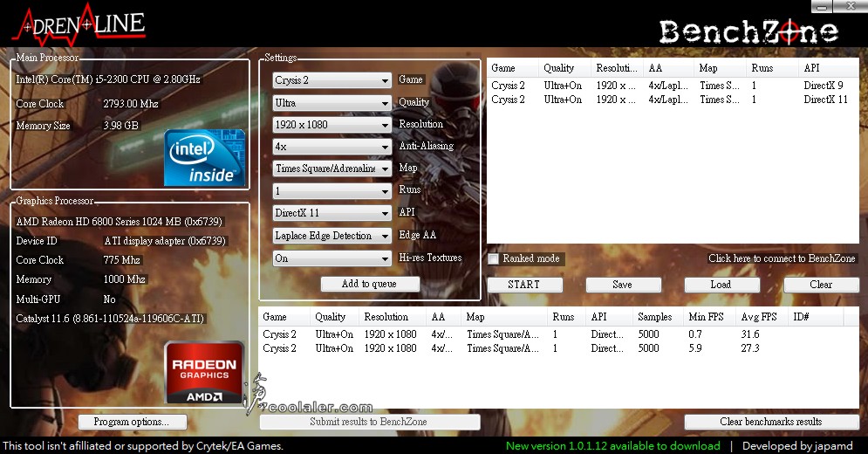Open the Quality dropdown showing Ultra

[332, 103]
